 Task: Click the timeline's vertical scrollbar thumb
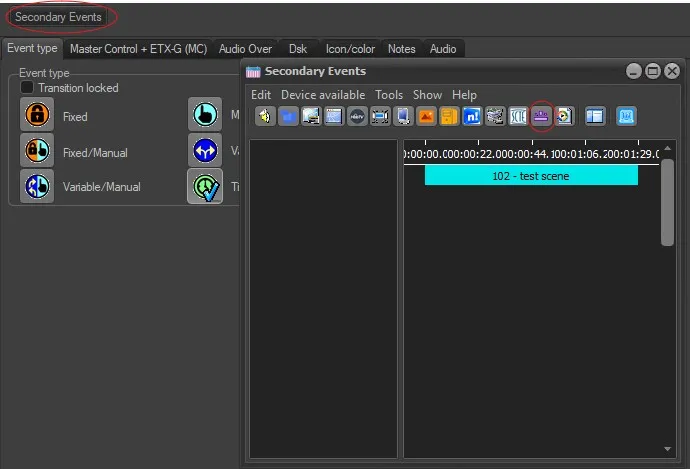667,202
